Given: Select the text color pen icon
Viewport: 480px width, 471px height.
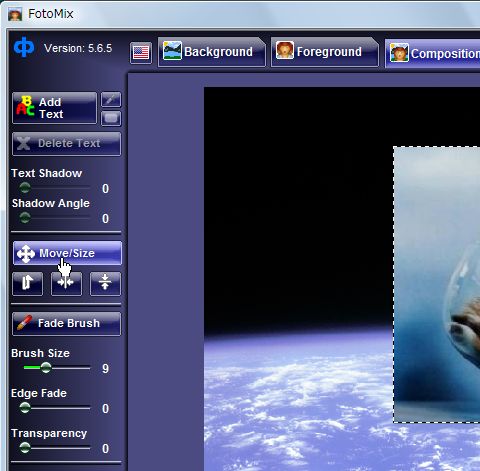Looking at the screenshot, I should click(111, 99).
